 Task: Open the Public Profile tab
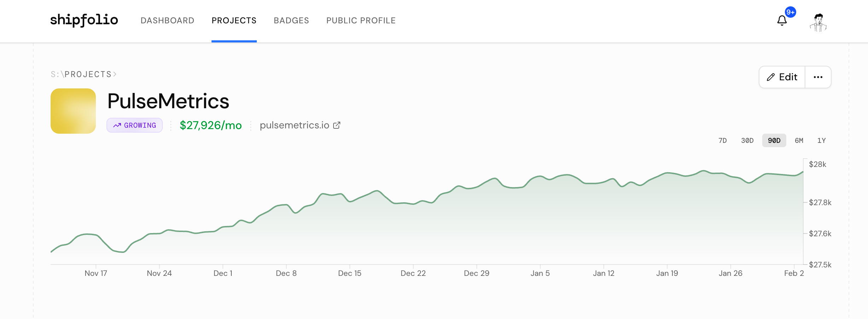361,21
